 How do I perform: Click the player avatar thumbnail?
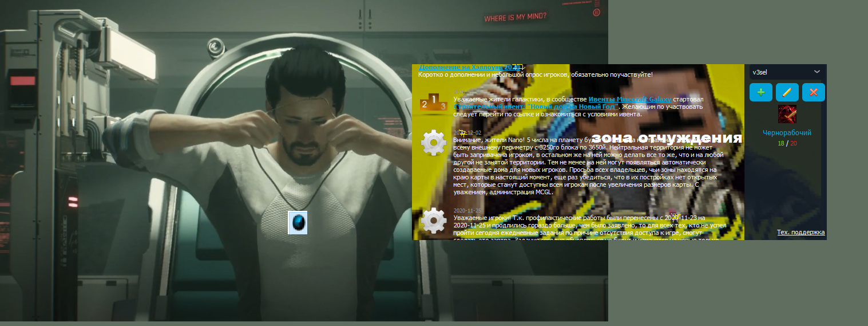point(787,114)
